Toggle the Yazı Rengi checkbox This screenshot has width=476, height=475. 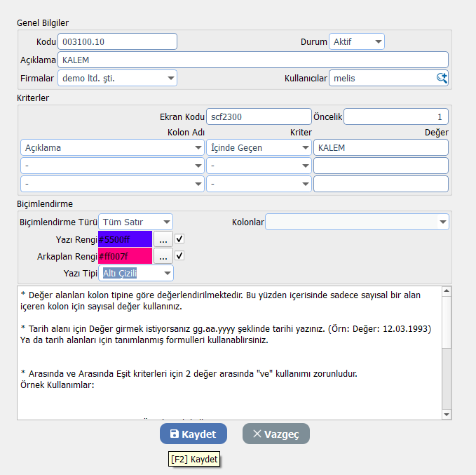coord(179,239)
